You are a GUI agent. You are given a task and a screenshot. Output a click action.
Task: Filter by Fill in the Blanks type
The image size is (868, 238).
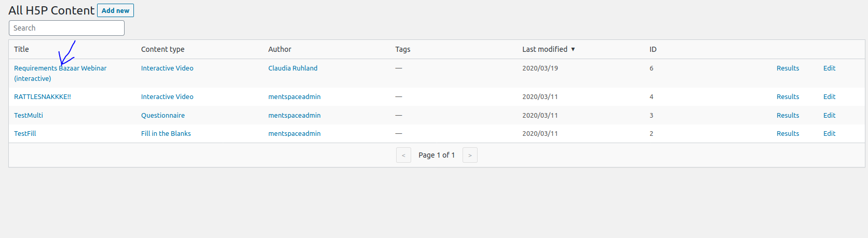pos(166,134)
